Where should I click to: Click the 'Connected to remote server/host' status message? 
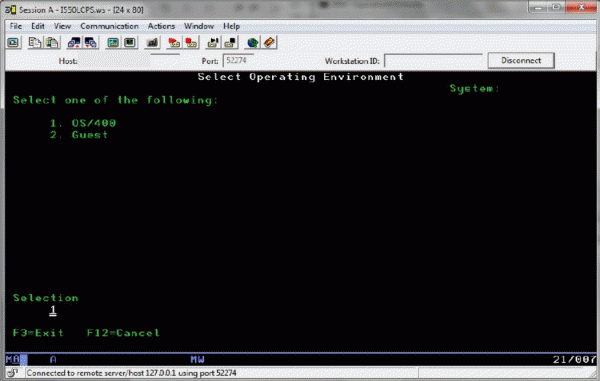[131, 373]
